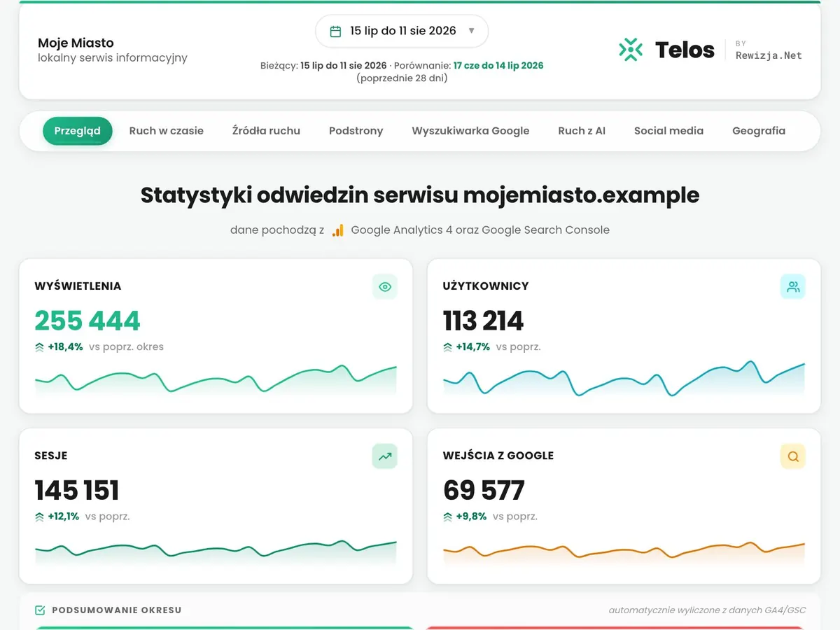The image size is (840, 630).
Task: Click the Google Analytics bar-chart icon
Action: (x=338, y=230)
